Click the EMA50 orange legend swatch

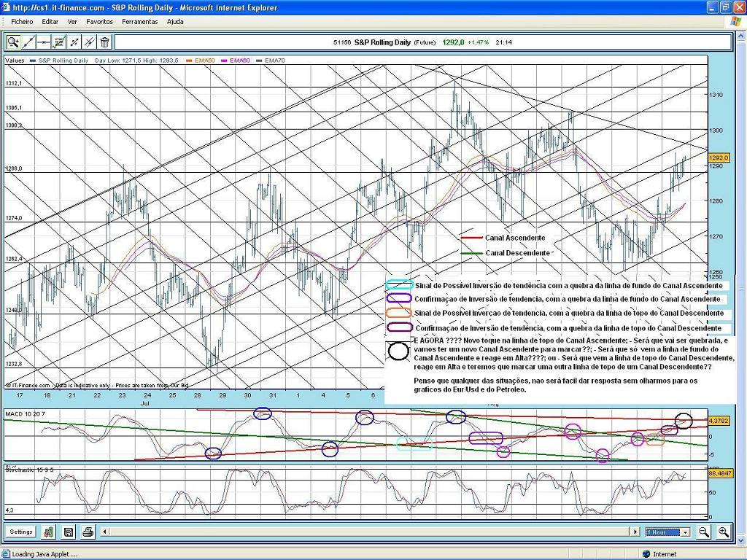[189, 61]
